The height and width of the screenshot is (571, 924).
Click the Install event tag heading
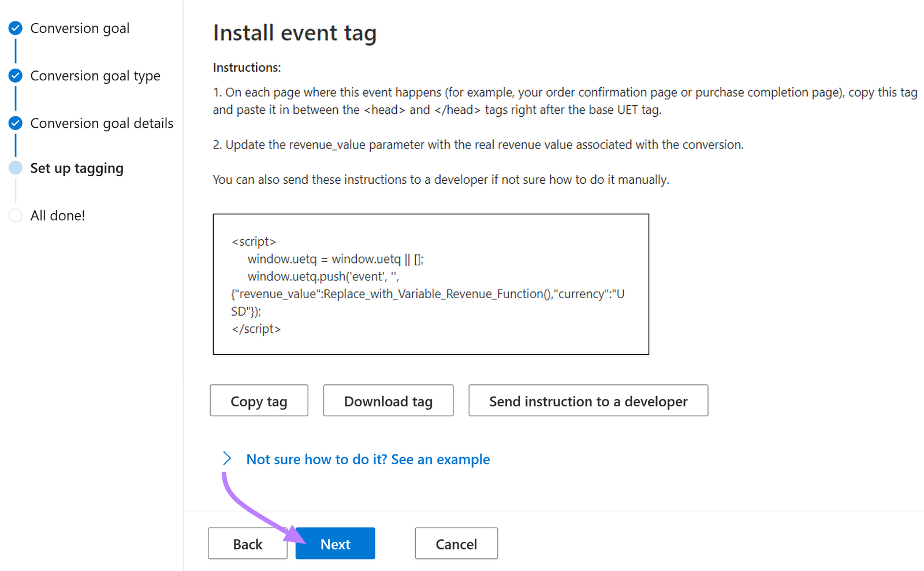pos(295,33)
